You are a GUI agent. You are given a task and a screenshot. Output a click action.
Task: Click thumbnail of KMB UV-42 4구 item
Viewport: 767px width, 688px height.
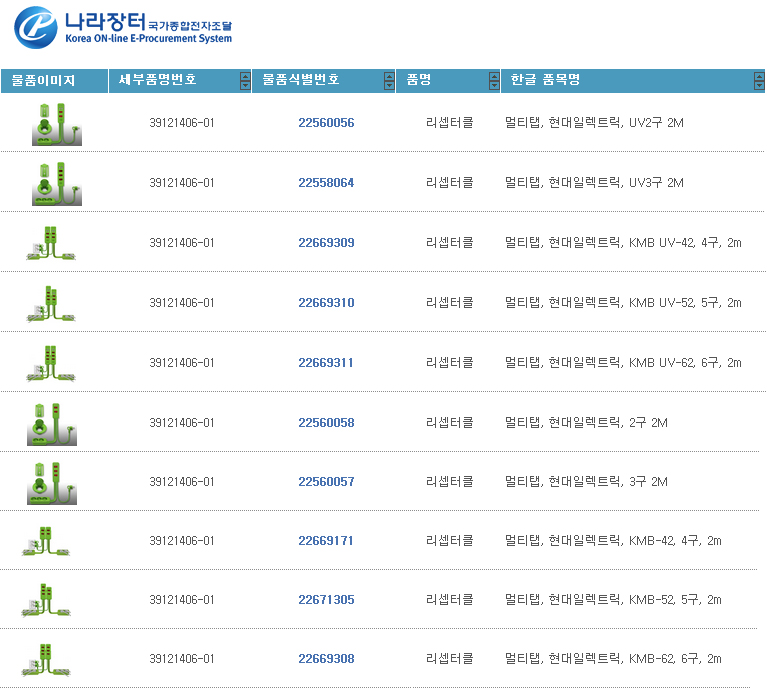pos(51,243)
